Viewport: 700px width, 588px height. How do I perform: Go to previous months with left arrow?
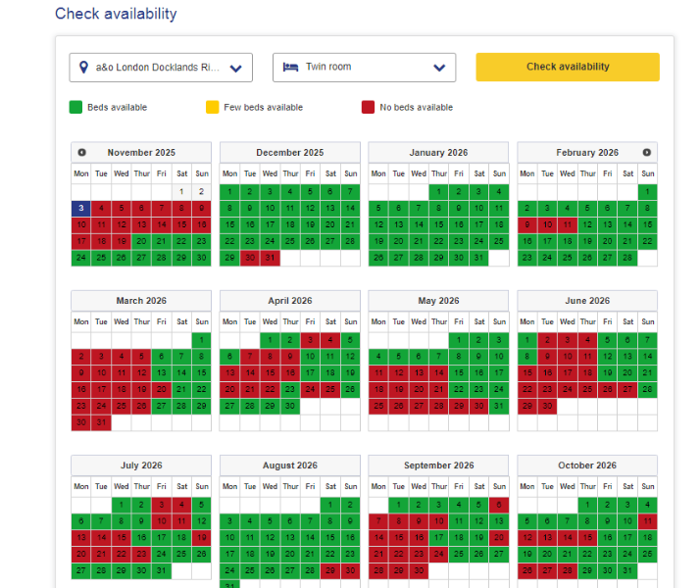(81, 153)
